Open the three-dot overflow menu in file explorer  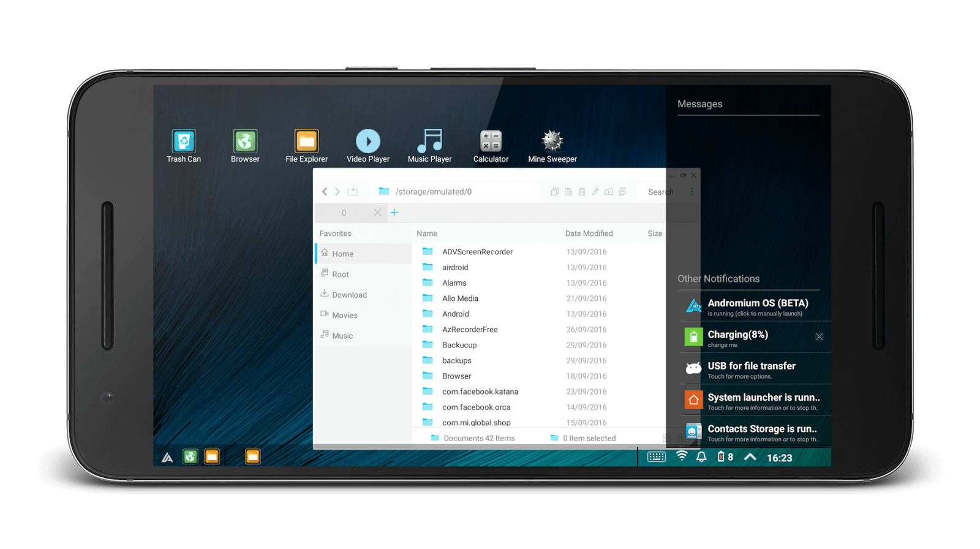(x=692, y=192)
